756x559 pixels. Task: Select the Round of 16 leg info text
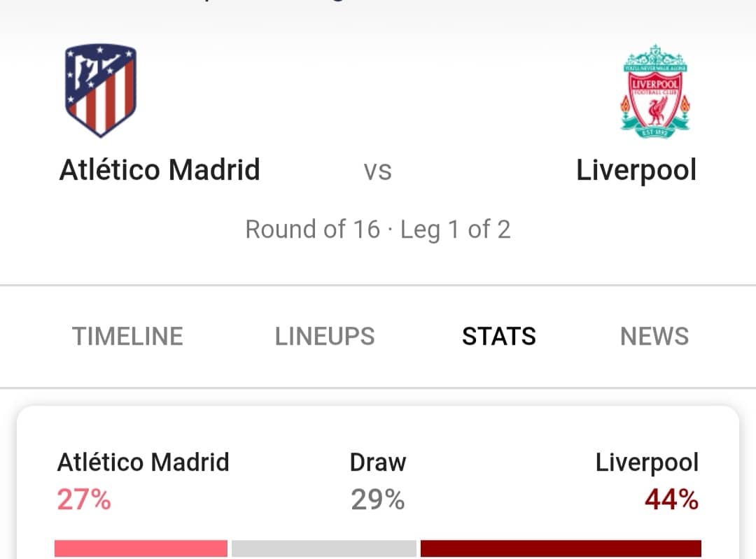pos(377,229)
